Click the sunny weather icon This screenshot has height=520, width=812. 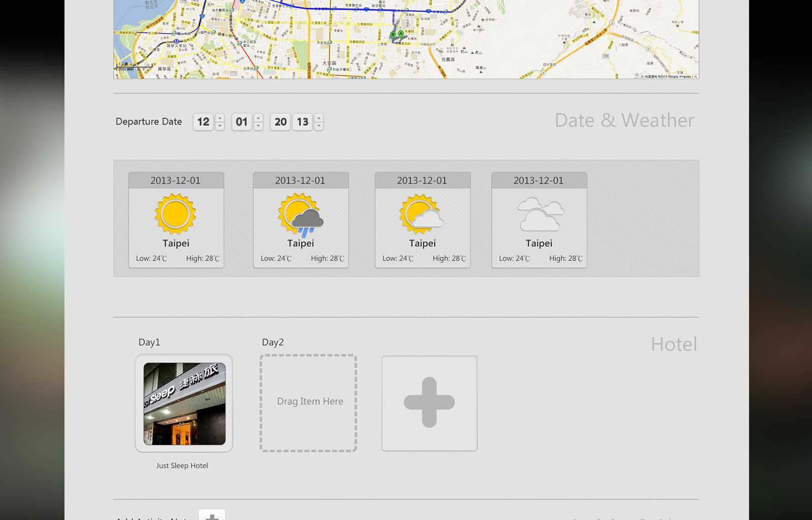(x=176, y=214)
